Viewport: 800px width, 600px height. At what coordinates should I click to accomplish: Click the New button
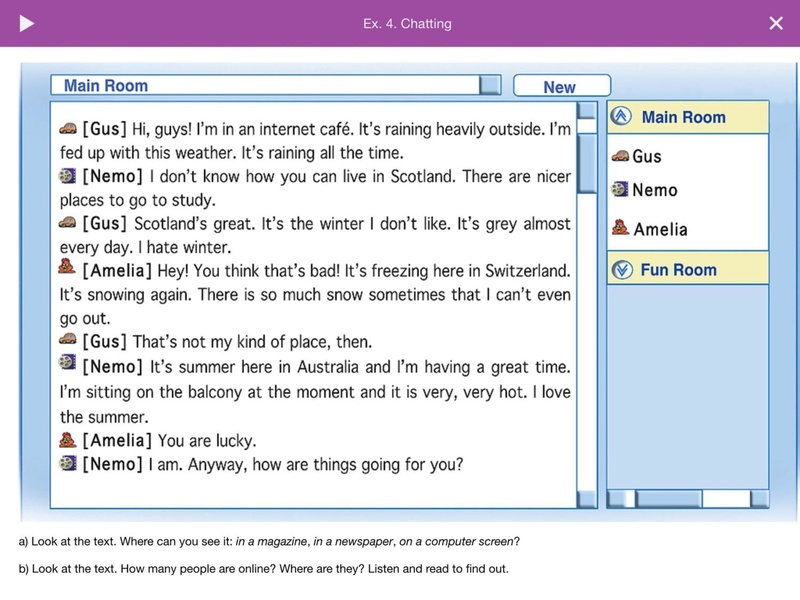click(x=560, y=87)
